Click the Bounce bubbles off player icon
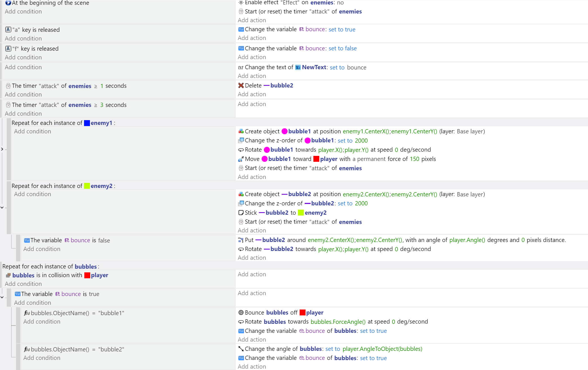The height and width of the screenshot is (370, 588). coord(241,313)
